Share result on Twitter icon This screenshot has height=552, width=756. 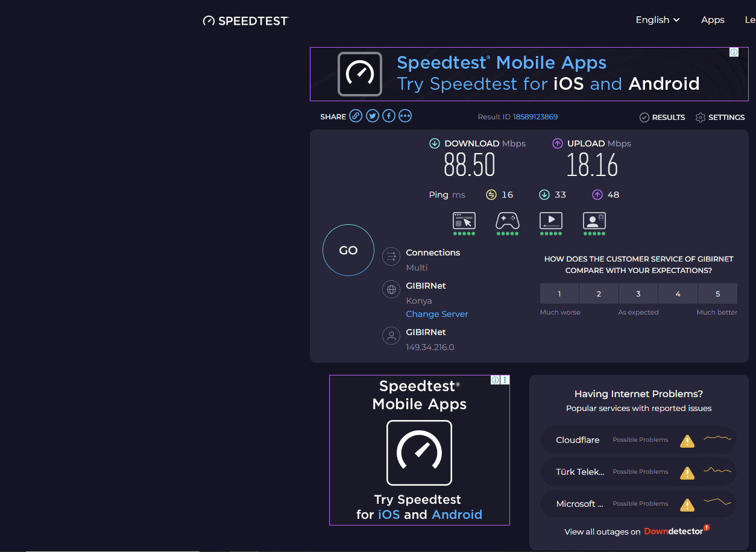point(373,116)
